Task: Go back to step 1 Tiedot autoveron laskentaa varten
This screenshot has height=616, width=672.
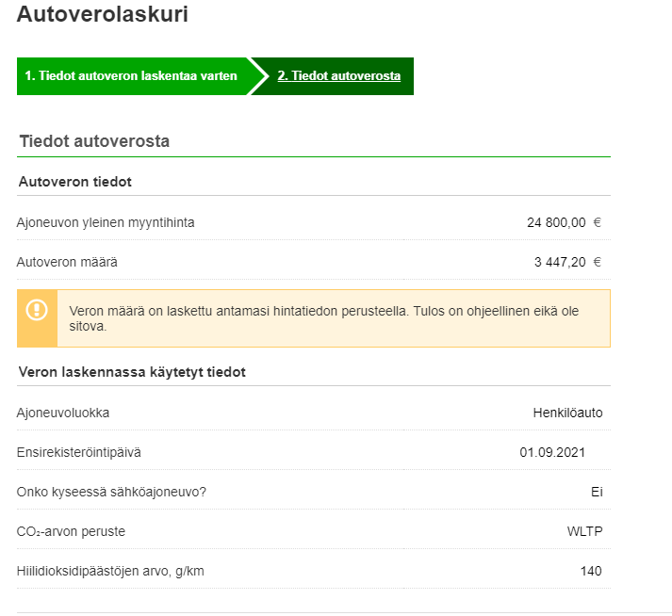Action: tap(131, 76)
